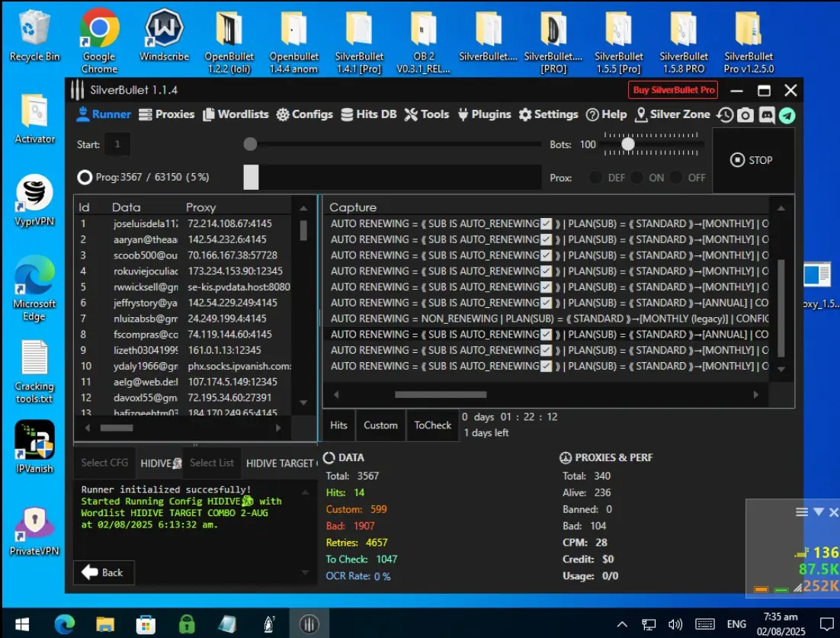
Task: Show the Custom results tab
Action: (x=381, y=425)
